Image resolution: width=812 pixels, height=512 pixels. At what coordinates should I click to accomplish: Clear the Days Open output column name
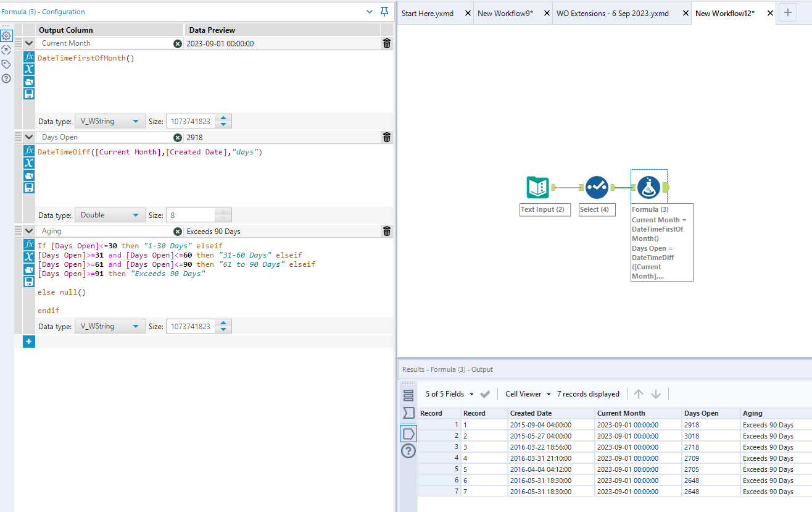point(178,137)
